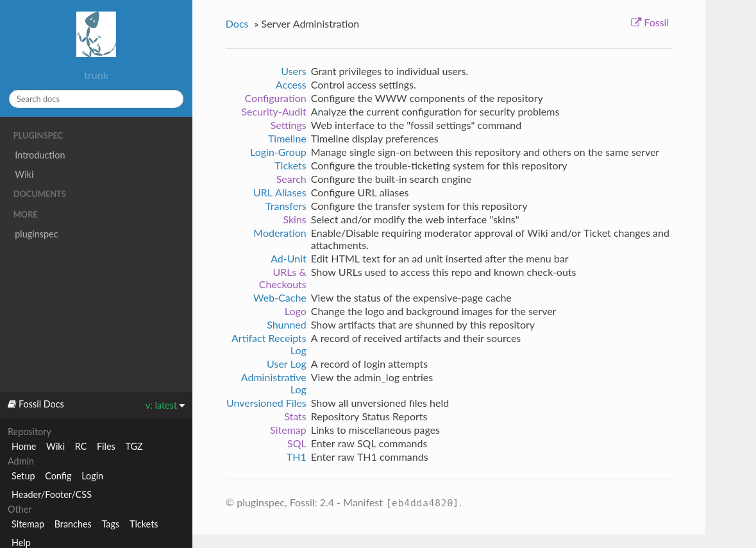Click the Search docs input field
This screenshot has height=548, width=756.
(x=96, y=99)
